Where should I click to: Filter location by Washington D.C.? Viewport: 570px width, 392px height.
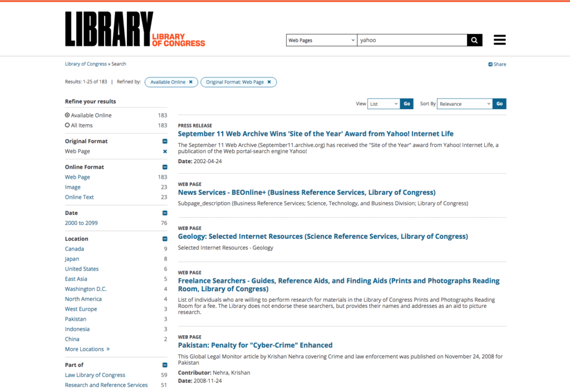click(86, 289)
